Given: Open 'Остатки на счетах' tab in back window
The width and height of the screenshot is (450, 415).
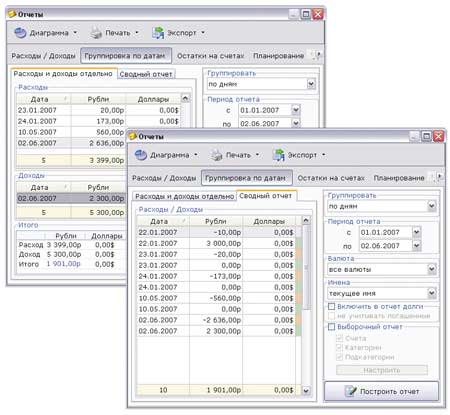Looking at the screenshot, I should click(x=210, y=56).
